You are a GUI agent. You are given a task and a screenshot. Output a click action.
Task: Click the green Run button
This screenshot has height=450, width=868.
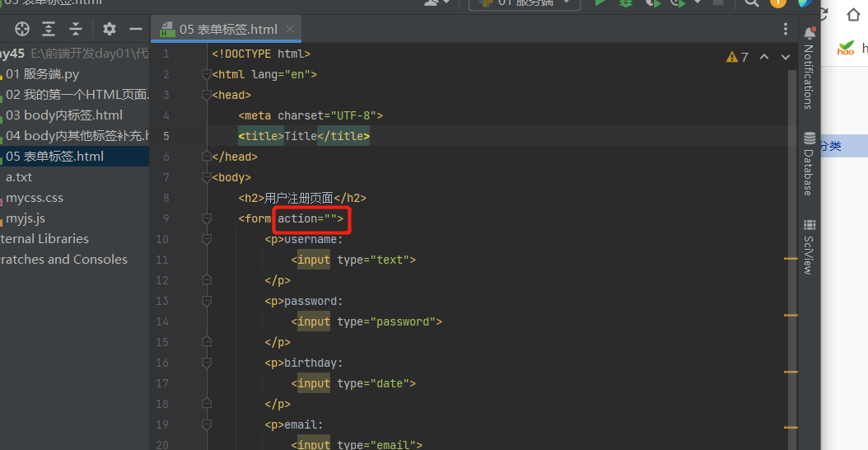coord(600,2)
